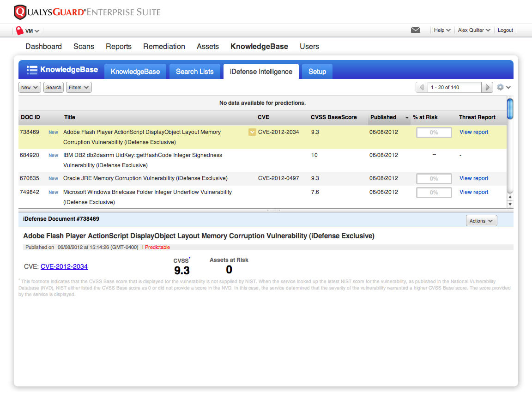Select the Assets menu item
This screenshot has height=399, width=532.
(x=208, y=47)
